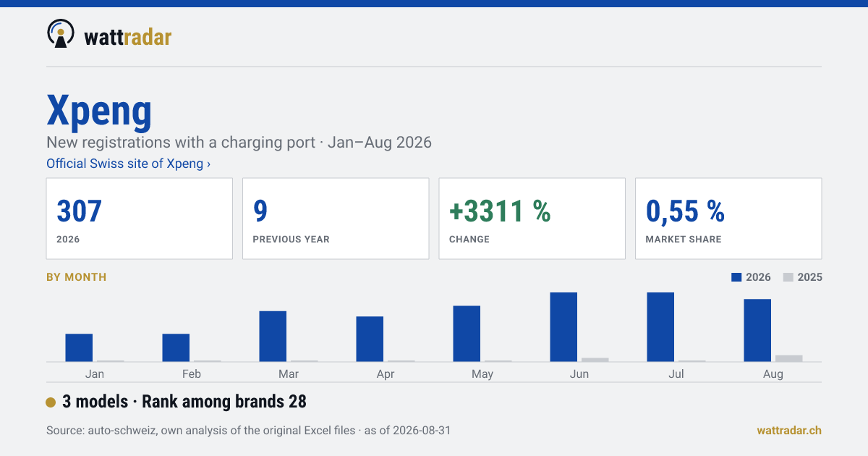Click the Xpeng brand heading
Screen dimensions: 868x456
point(99,110)
